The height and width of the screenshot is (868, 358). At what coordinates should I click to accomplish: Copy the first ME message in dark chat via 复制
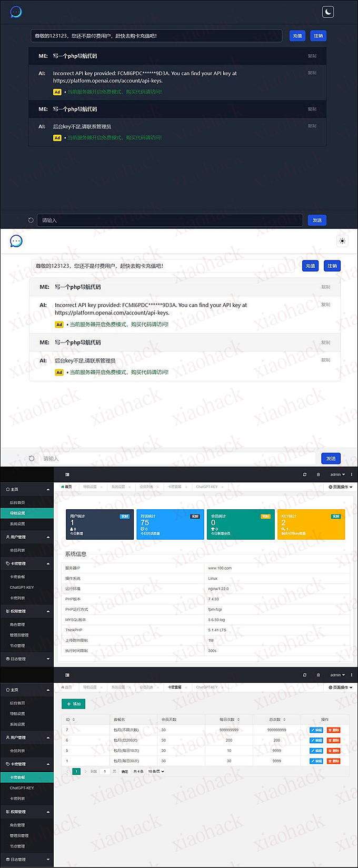(312, 56)
